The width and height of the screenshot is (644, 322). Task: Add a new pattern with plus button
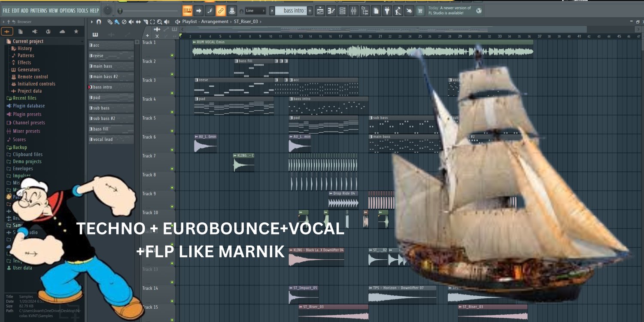click(310, 11)
